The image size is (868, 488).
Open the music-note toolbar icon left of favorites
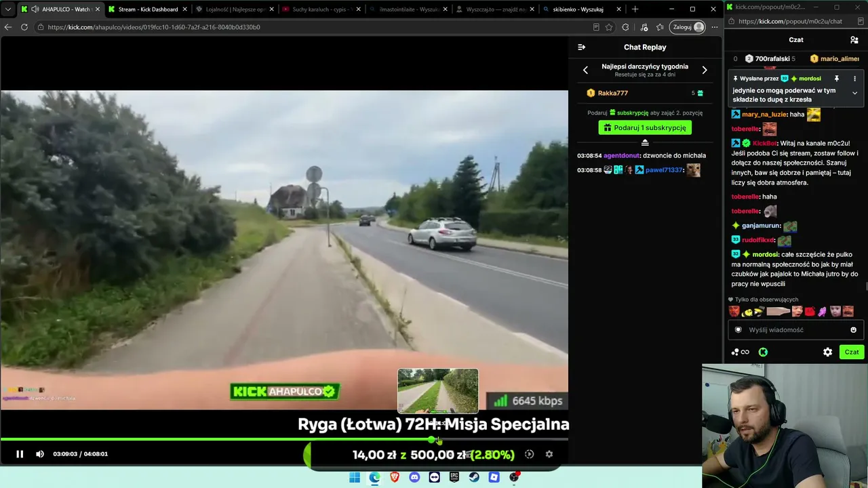tap(644, 27)
